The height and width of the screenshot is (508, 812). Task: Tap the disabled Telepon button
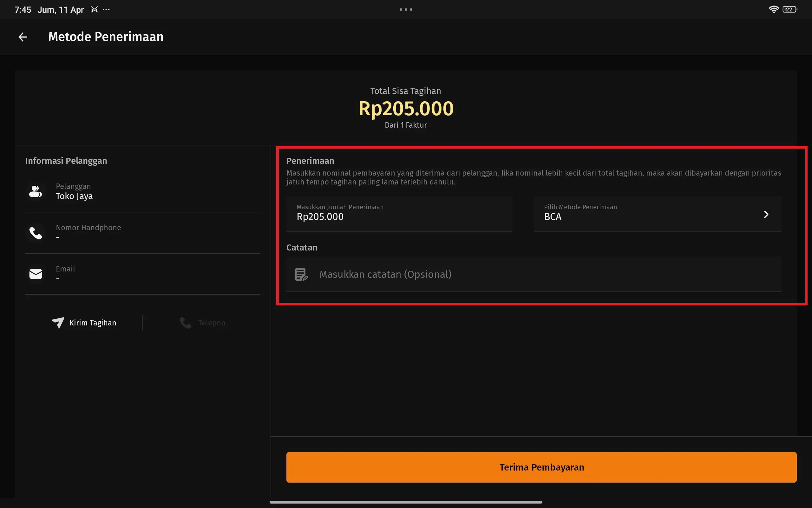click(x=202, y=323)
